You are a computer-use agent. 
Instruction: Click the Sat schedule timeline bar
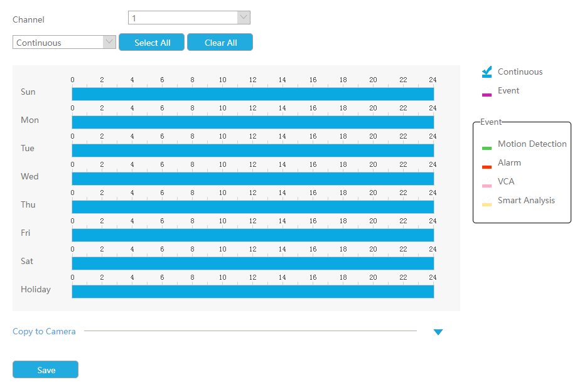pyautogui.click(x=253, y=263)
